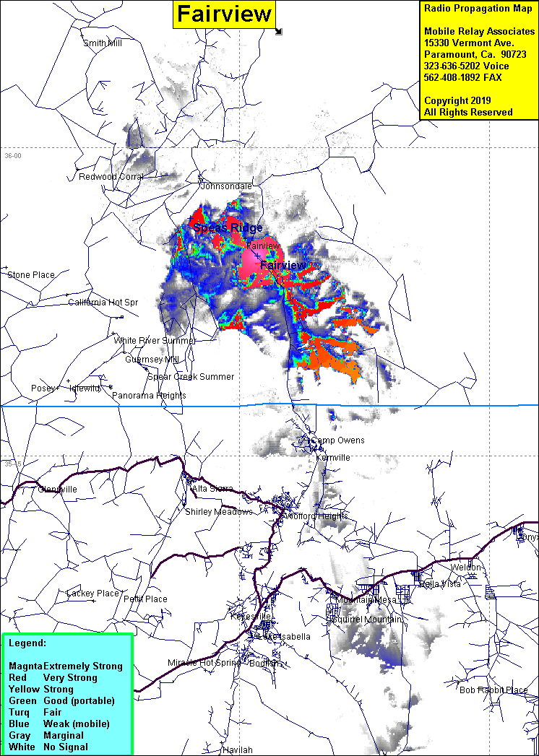Click the Copyright 2019 notice

coord(457,100)
